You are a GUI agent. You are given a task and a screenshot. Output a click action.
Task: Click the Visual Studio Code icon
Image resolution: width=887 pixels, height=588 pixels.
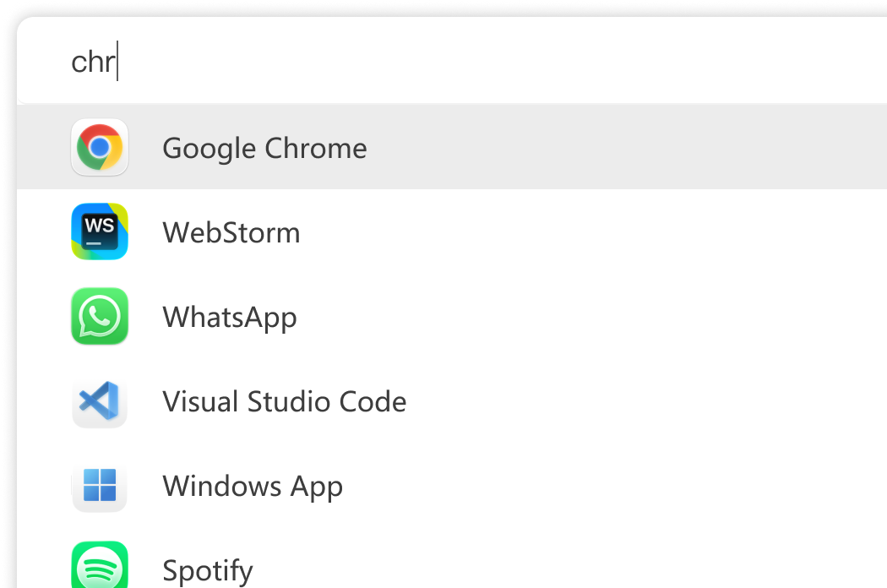[x=100, y=401]
